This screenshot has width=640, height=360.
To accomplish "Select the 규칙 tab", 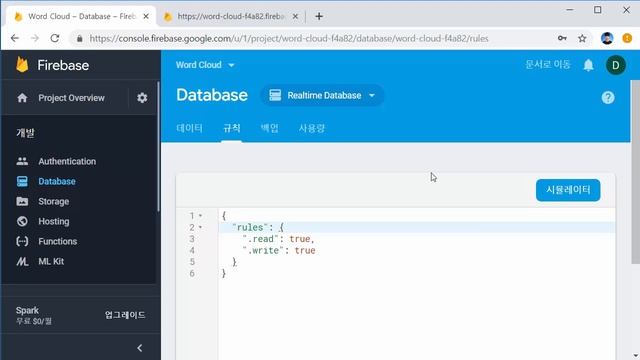I will pyautogui.click(x=231, y=128).
